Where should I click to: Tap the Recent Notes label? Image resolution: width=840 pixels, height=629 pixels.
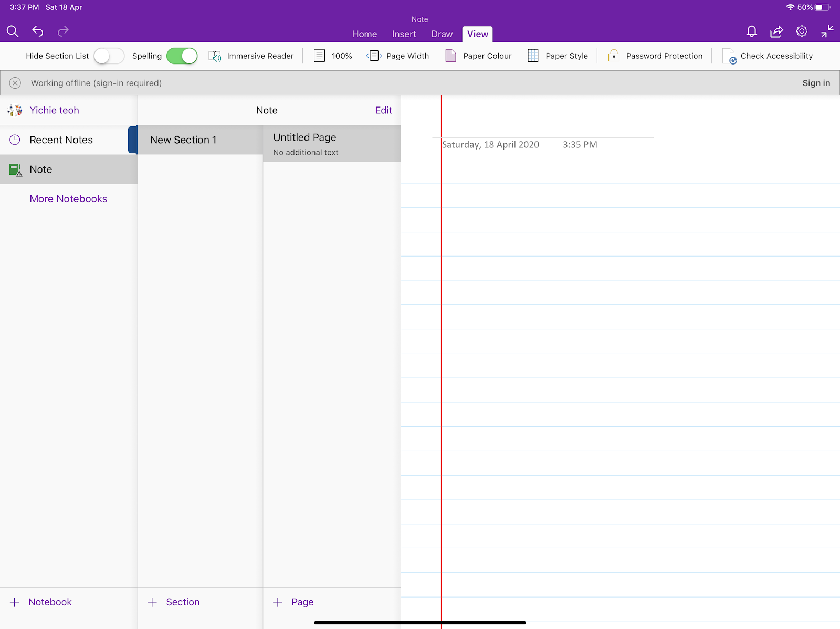61,140
